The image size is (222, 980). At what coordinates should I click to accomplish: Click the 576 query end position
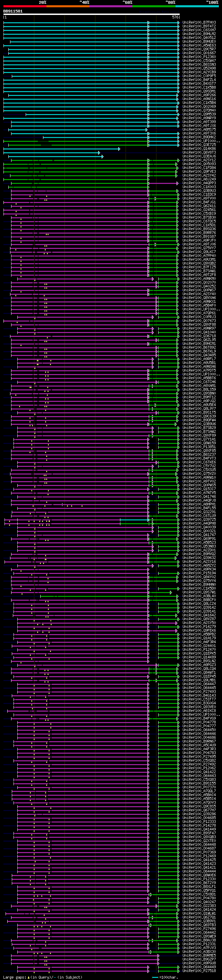coord(175,17)
